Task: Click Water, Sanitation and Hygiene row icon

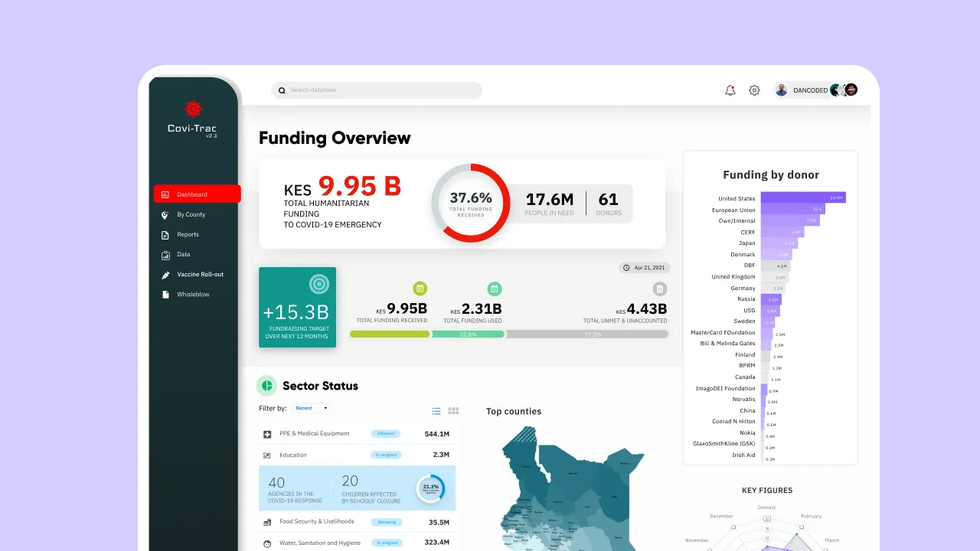Action: point(267,543)
